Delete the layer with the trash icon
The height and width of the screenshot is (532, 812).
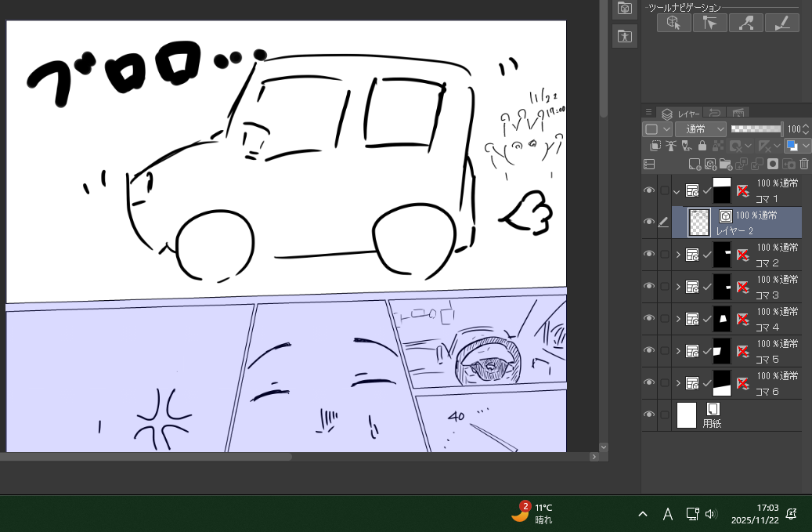tap(803, 165)
